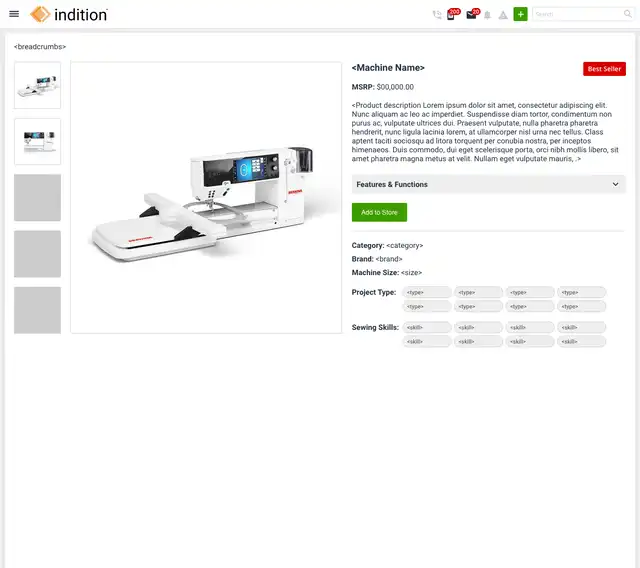Click the Add to Store button
The width and height of the screenshot is (640, 568).
(x=379, y=212)
